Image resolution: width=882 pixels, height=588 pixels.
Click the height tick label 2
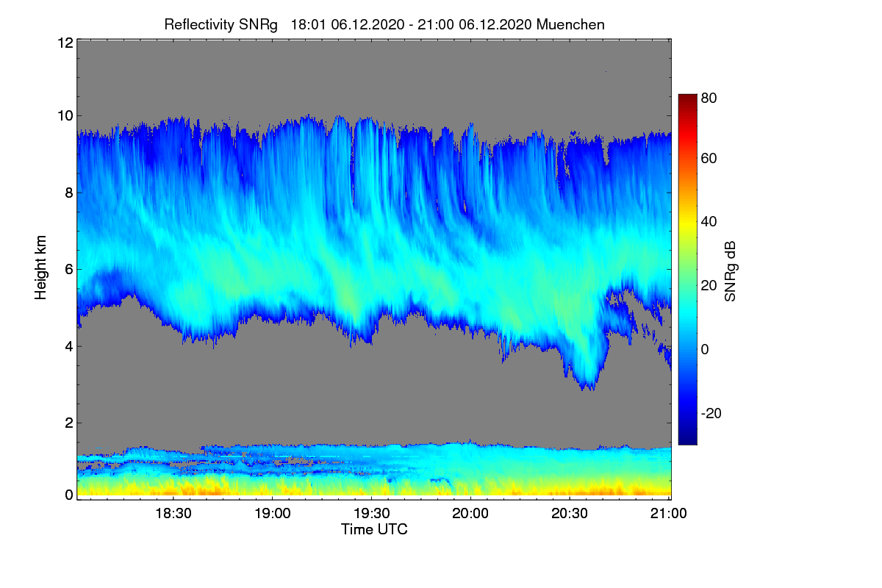tap(68, 423)
